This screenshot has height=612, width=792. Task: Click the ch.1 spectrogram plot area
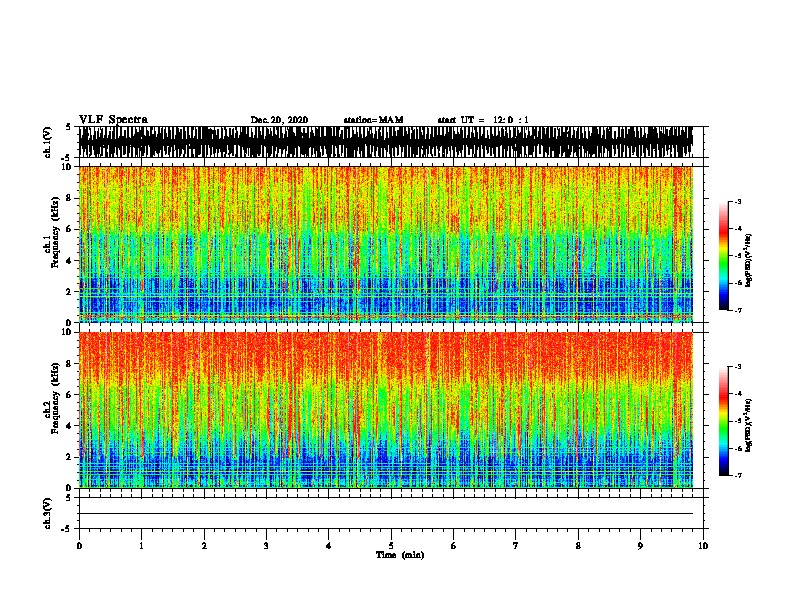coord(386,244)
